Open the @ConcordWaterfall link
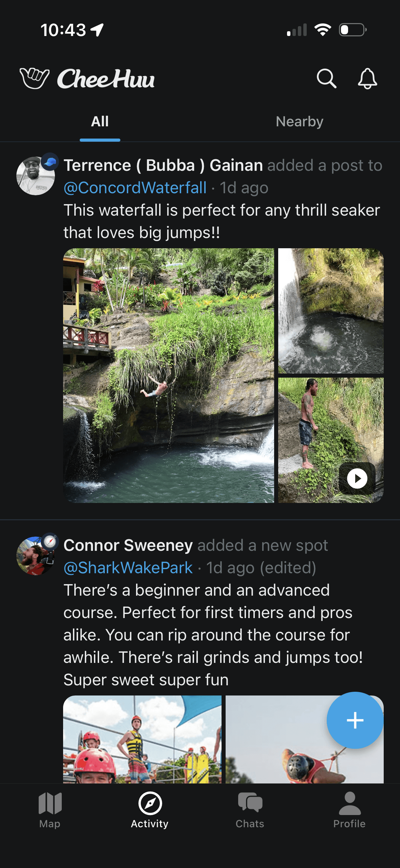This screenshot has height=868, width=400. pos(135,188)
